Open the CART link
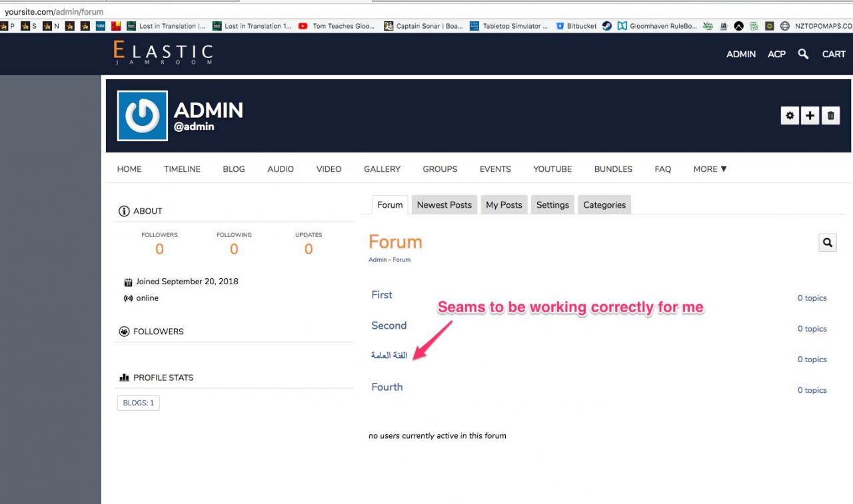 pyautogui.click(x=834, y=54)
